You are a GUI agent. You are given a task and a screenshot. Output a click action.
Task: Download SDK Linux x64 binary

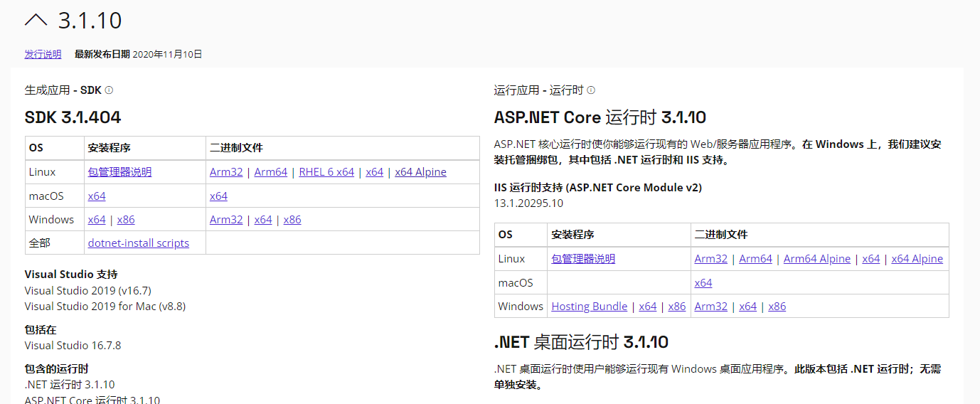pos(374,172)
